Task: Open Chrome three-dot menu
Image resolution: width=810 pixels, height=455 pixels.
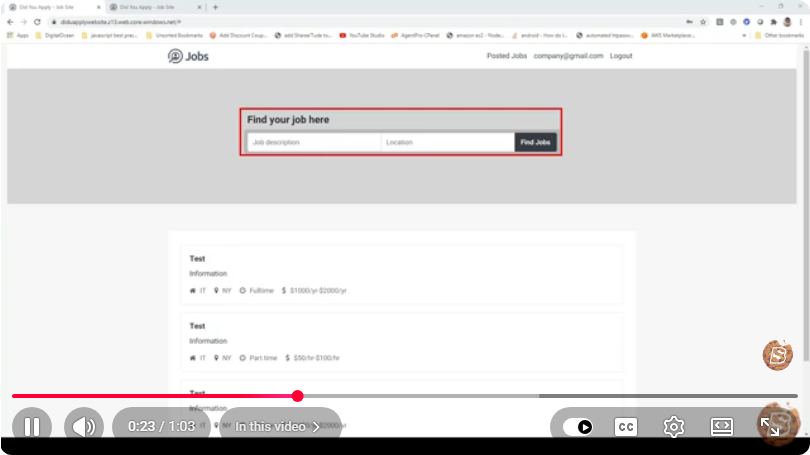Action: 801,22
